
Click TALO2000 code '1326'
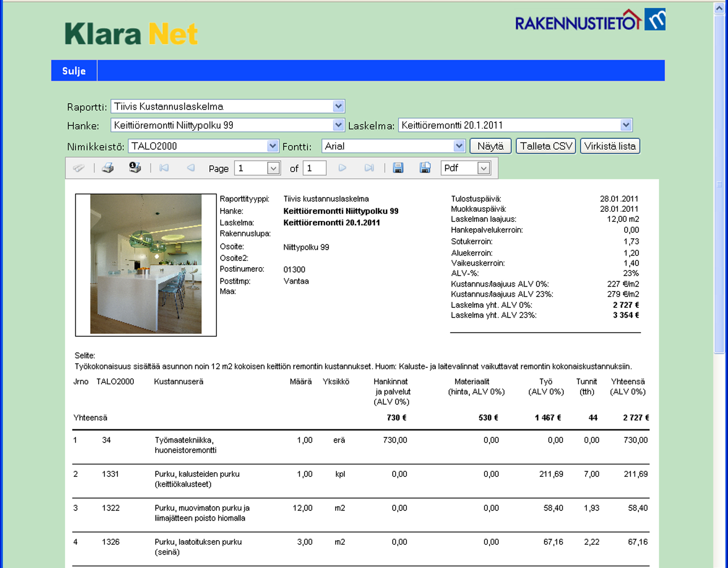coord(111,542)
